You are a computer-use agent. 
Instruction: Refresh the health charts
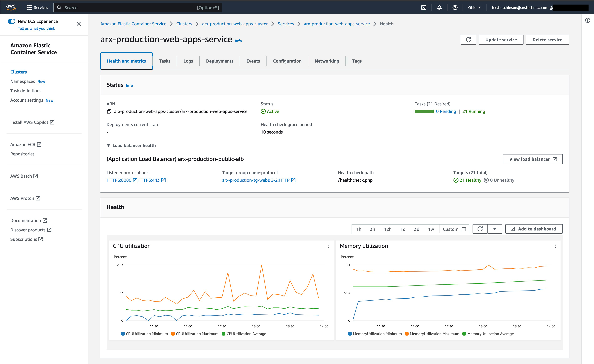click(480, 229)
